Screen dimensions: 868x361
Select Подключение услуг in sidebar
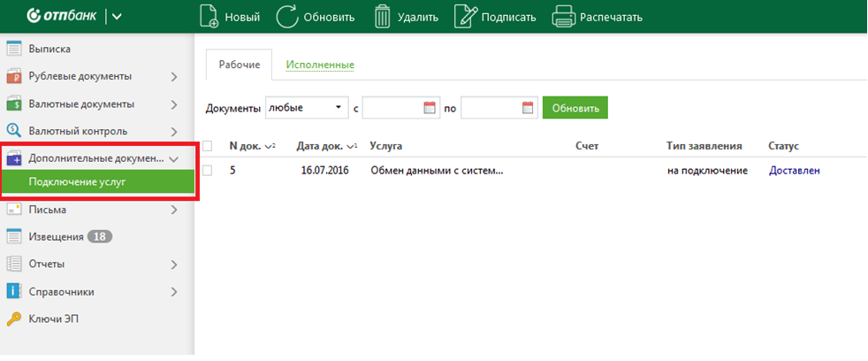(98, 182)
